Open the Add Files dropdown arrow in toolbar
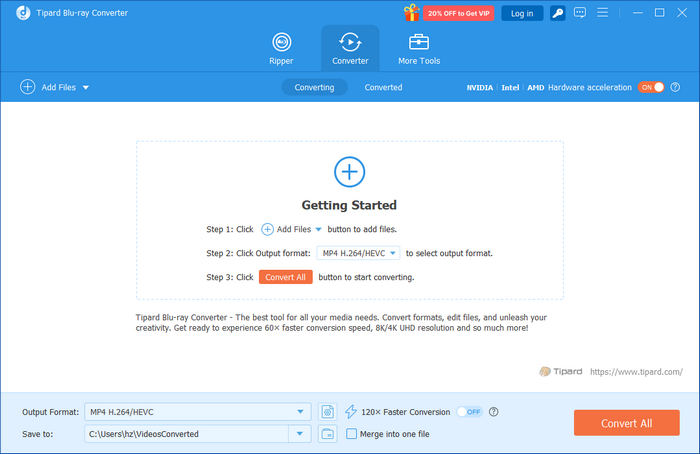 [x=86, y=88]
